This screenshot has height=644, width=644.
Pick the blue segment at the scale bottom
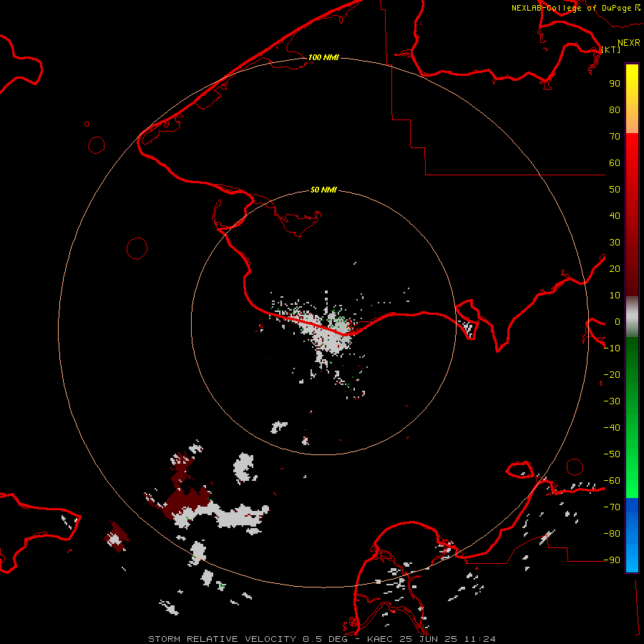point(632,535)
